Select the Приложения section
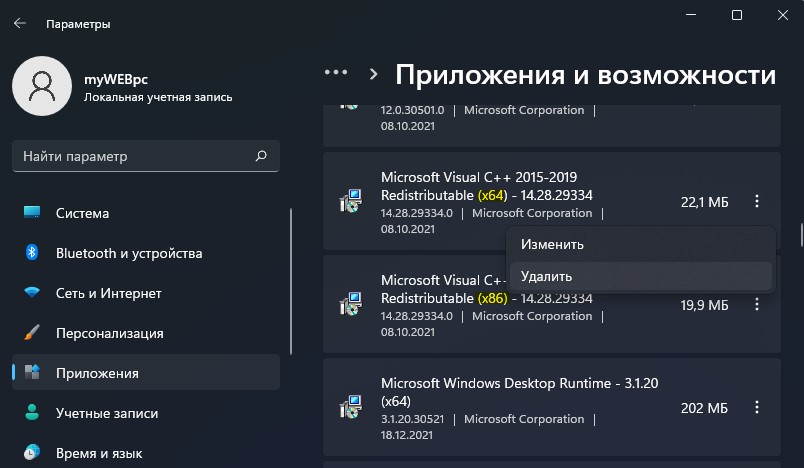 (146, 373)
